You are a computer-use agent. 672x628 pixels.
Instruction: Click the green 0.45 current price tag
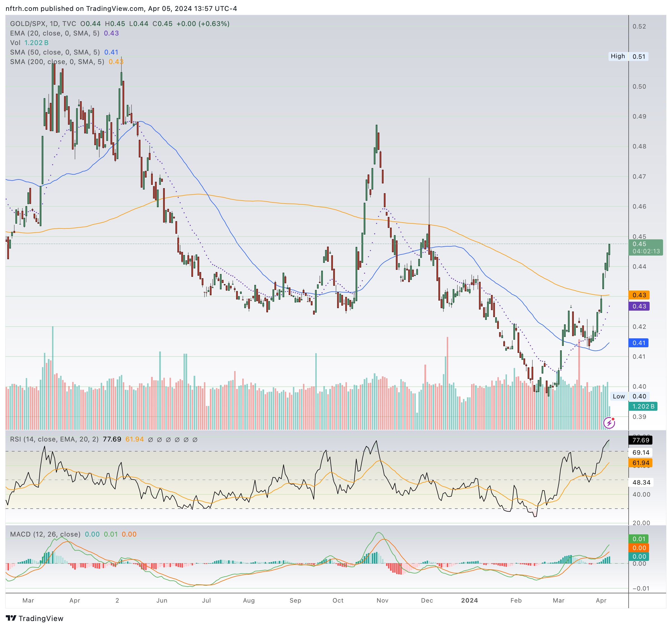(645, 247)
